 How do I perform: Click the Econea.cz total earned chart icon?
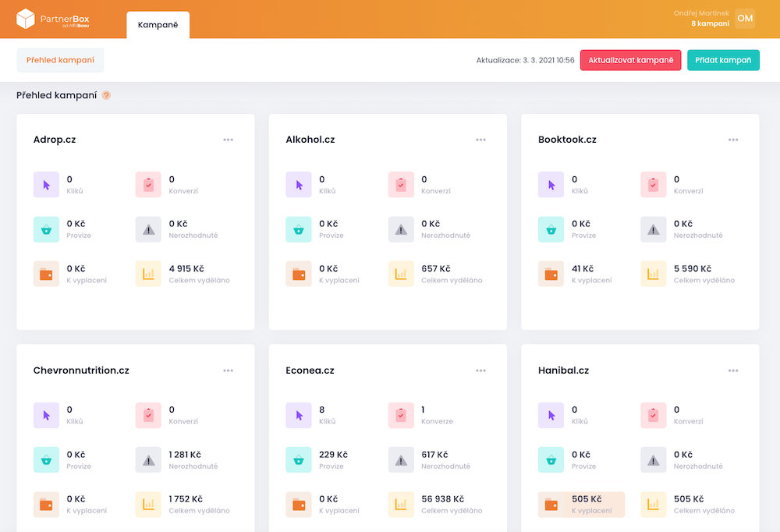pos(401,505)
